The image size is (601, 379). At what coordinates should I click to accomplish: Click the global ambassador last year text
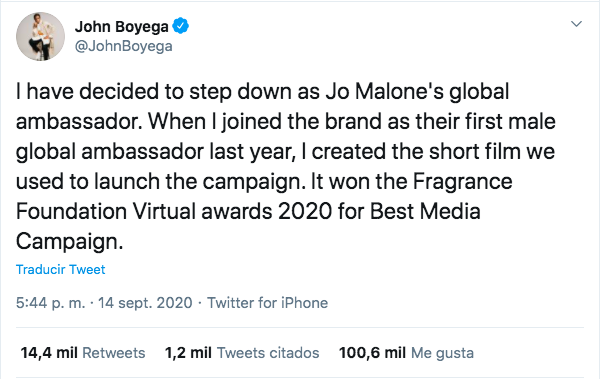tap(156, 152)
